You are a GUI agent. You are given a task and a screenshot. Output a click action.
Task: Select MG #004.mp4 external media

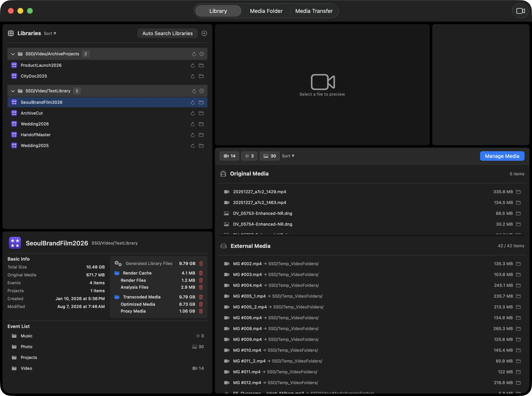pos(372,285)
